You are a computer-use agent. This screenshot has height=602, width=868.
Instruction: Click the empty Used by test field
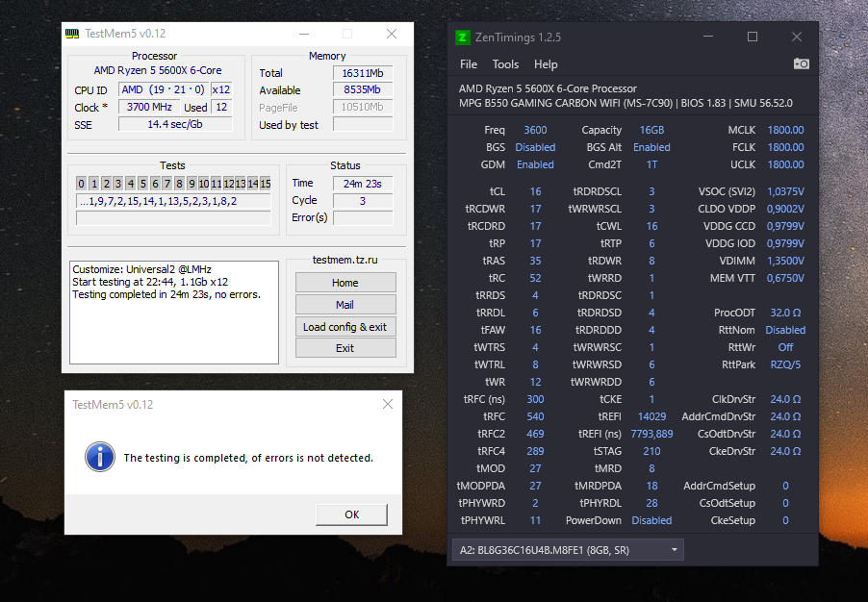coord(363,124)
